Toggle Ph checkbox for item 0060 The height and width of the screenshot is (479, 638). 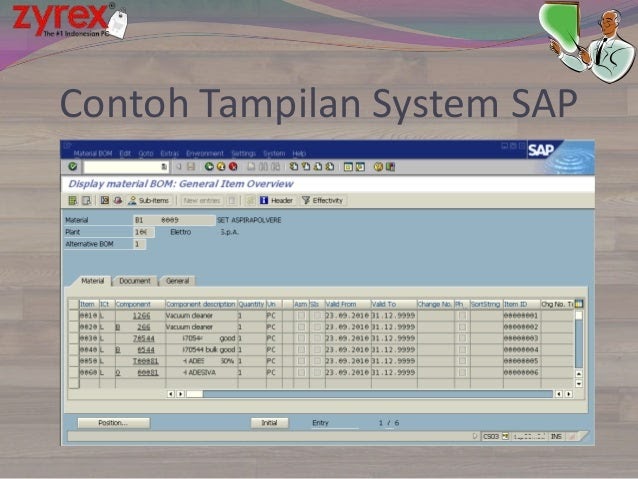462,372
